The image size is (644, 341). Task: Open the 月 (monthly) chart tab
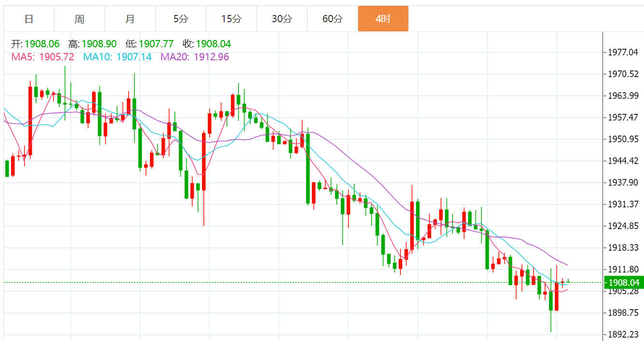130,19
